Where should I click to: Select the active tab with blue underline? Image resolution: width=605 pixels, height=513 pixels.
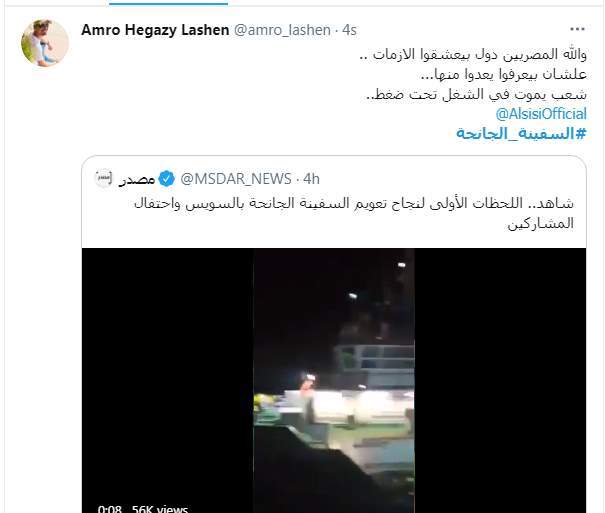168,2
